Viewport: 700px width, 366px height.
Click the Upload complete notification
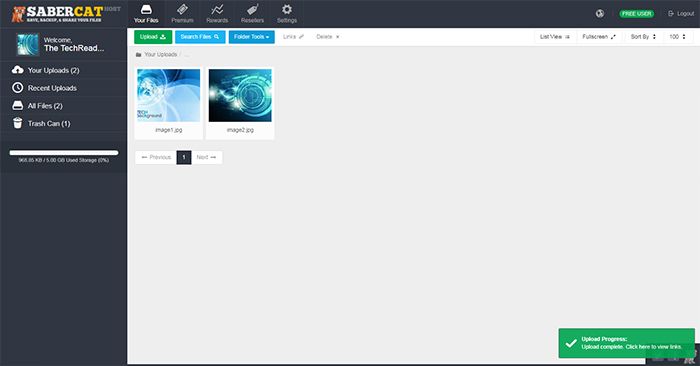pyautogui.click(x=626, y=343)
